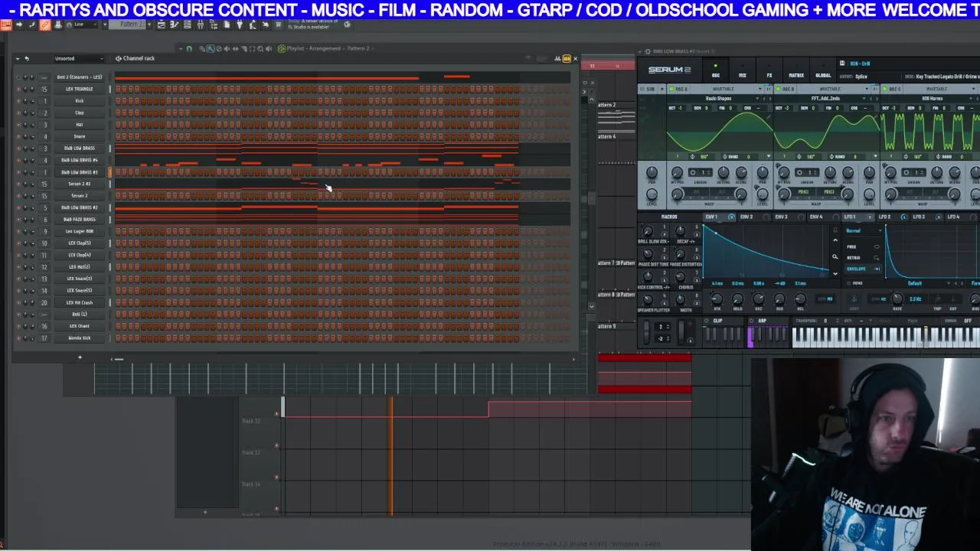The height and width of the screenshot is (551, 980).
Task: Add a new channel with plus button
Action: click(x=80, y=357)
